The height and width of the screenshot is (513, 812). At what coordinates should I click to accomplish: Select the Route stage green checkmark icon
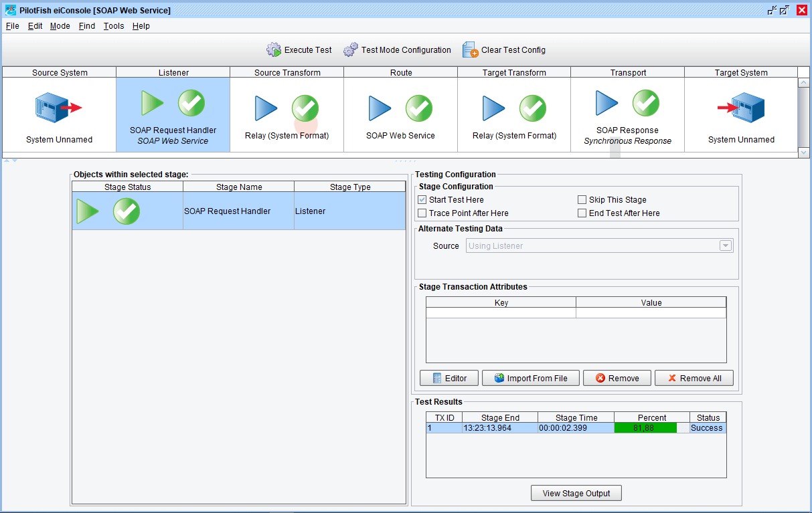coord(419,108)
